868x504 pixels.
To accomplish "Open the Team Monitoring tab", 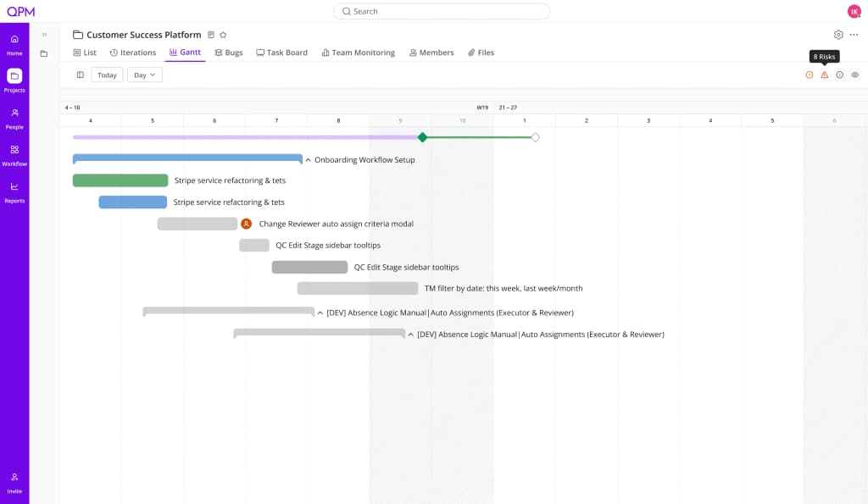I will (359, 53).
